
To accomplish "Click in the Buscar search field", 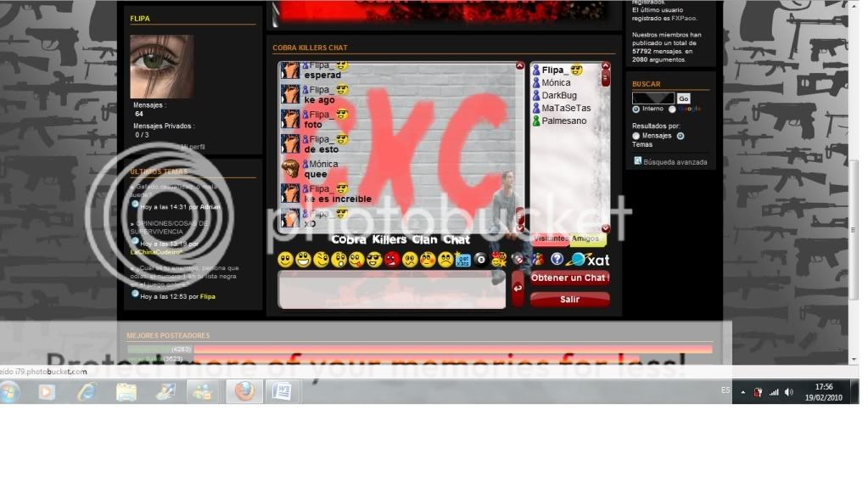I will 653,98.
